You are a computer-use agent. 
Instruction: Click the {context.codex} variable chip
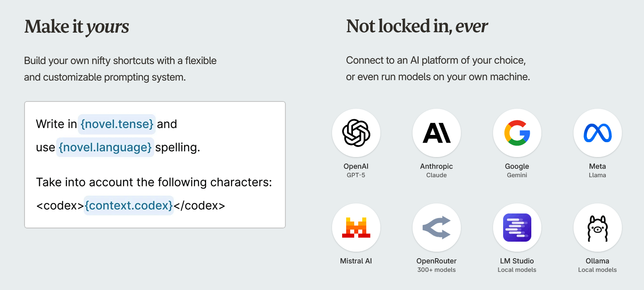(x=129, y=205)
